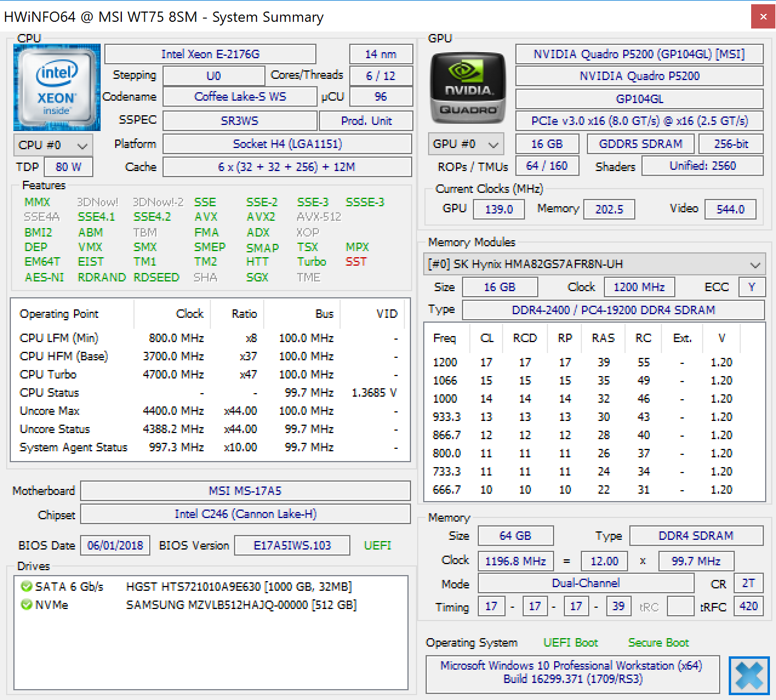Click the BIOS Date 06/01/2018 field
The height and width of the screenshot is (700, 776).
pos(115,545)
